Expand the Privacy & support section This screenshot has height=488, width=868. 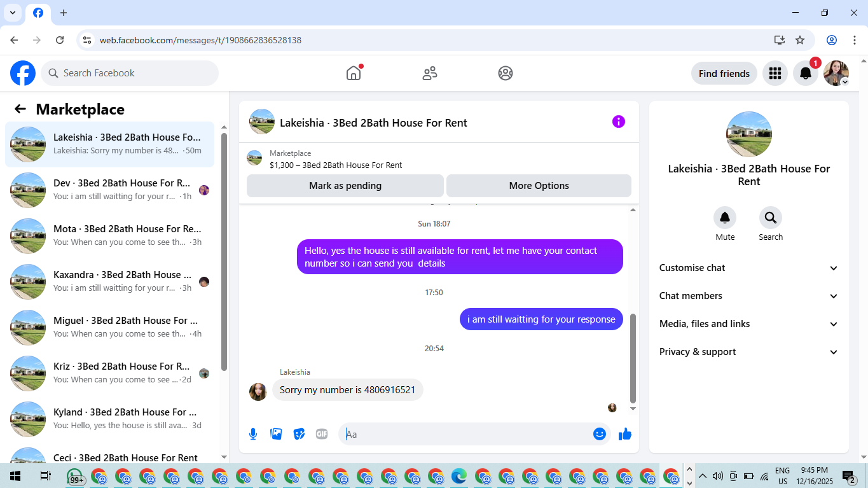(x=749, y=352)
